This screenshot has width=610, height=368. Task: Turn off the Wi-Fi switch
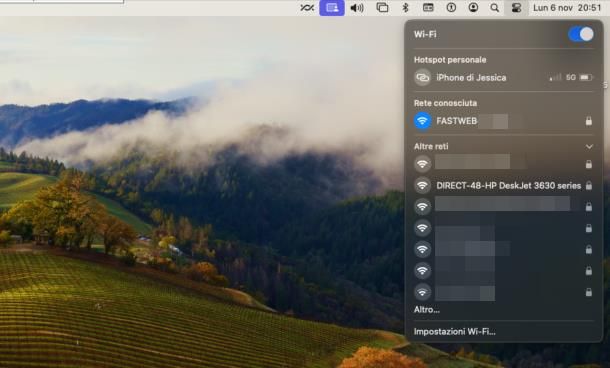coord(580,34)
